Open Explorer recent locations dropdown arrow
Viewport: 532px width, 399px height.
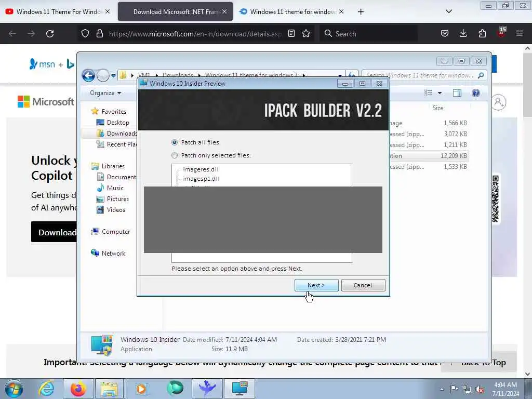pyautogui.click(x=113, y=76)
